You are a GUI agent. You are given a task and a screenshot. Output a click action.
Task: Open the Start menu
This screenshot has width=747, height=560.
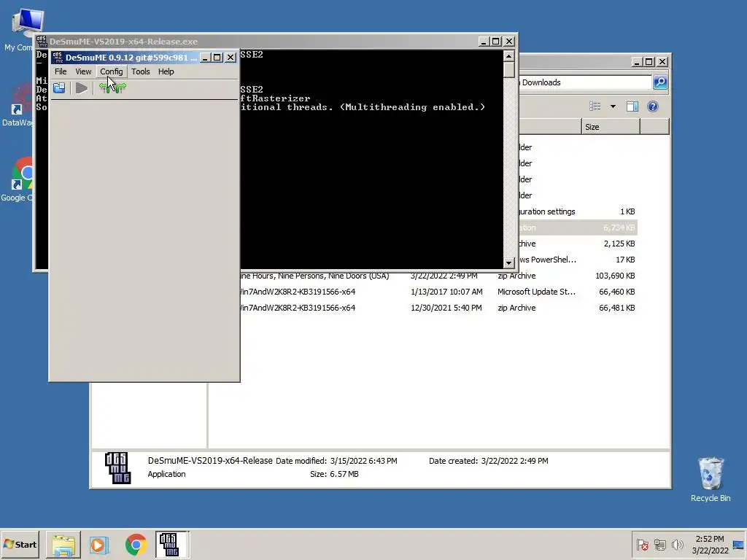[x=20, y=544]
